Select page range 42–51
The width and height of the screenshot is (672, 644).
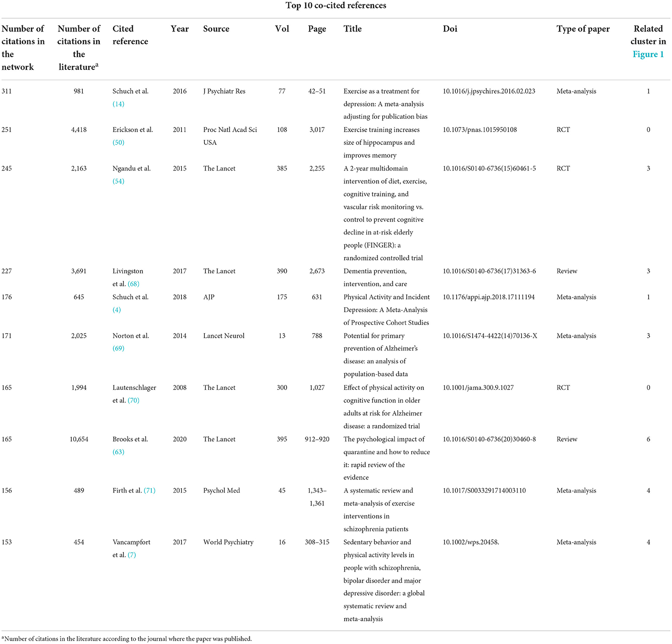(317, 91)
